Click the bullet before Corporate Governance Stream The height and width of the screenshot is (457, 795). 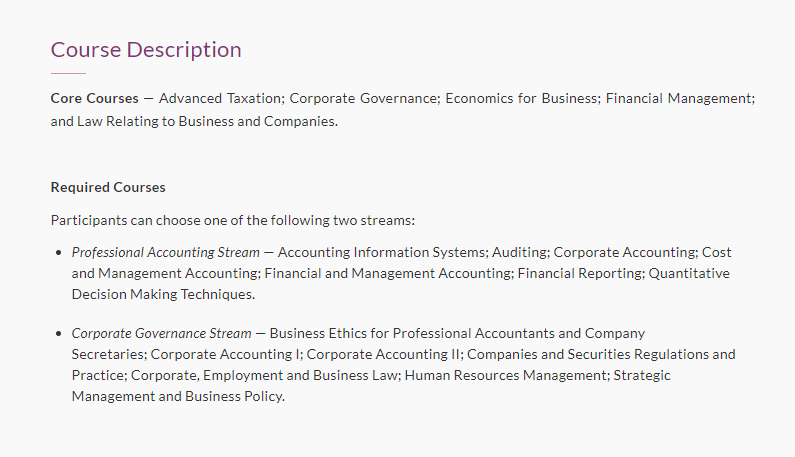(x=59, y=334)
